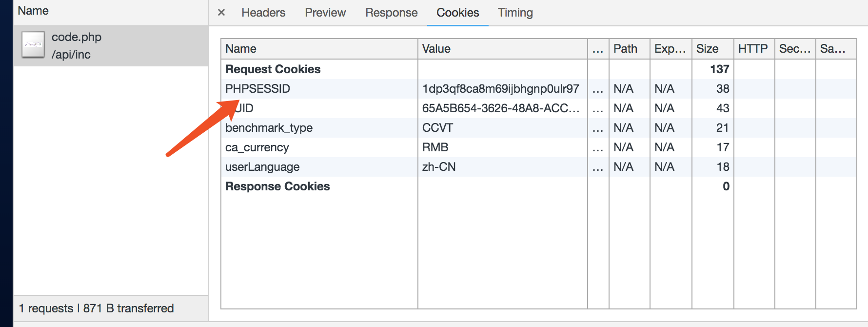Sort cookies by Name column header
Image resolution: width=868 pixels, height=327 pixels.
pos(241,49)
